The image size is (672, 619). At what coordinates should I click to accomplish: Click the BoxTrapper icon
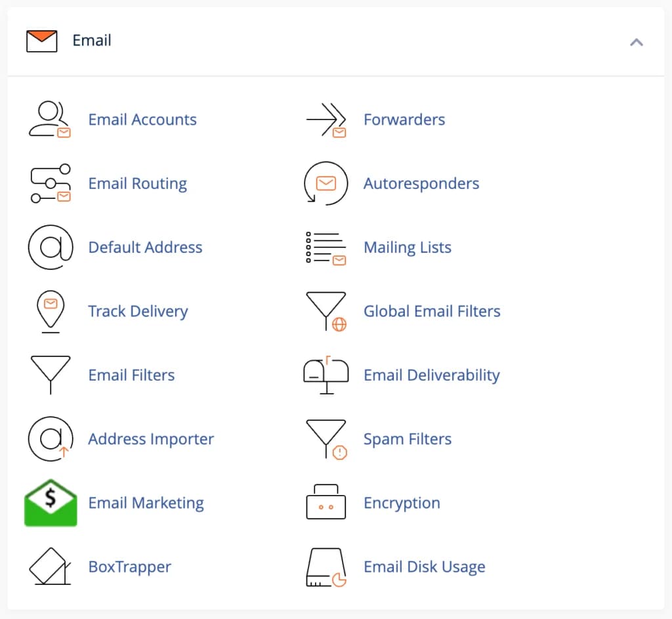coord(50,566)
